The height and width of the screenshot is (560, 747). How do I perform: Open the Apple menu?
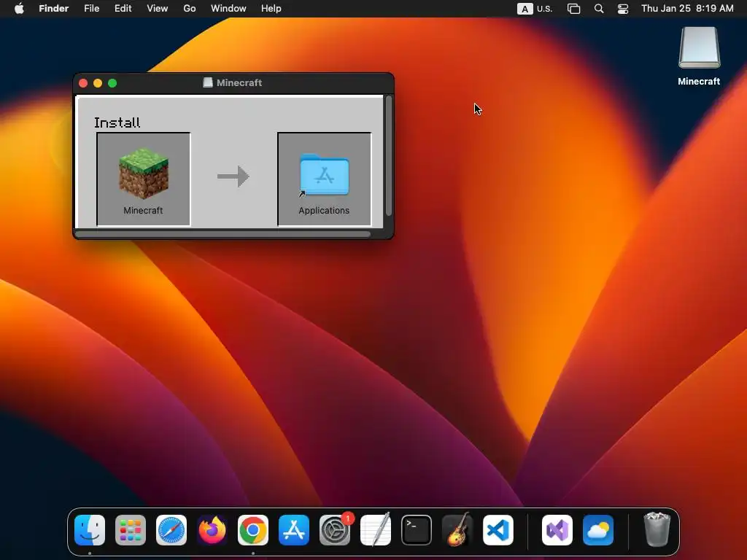pyautogui.click(x=19, y=9)
